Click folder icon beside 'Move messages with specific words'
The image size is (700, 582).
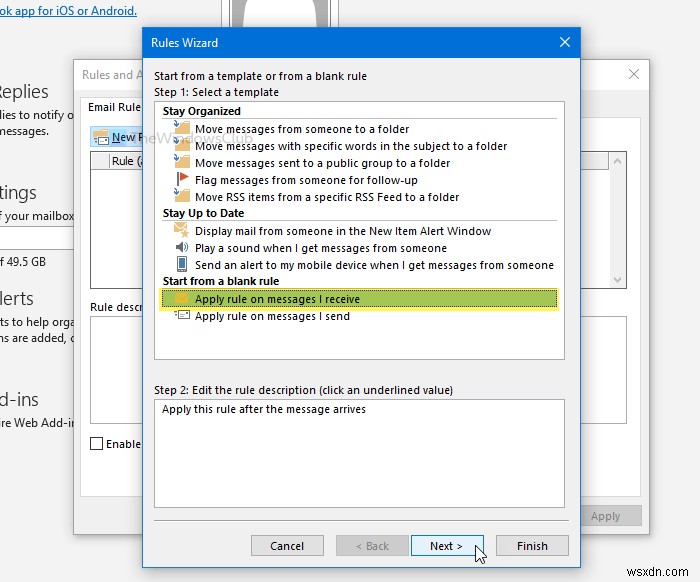182,144
